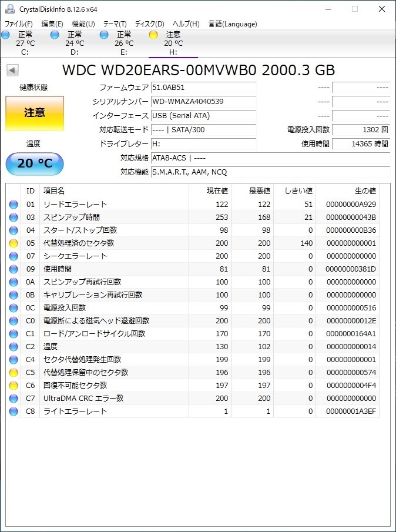
Task: Select the シークエラーレート row name
Action: [75, 256]
